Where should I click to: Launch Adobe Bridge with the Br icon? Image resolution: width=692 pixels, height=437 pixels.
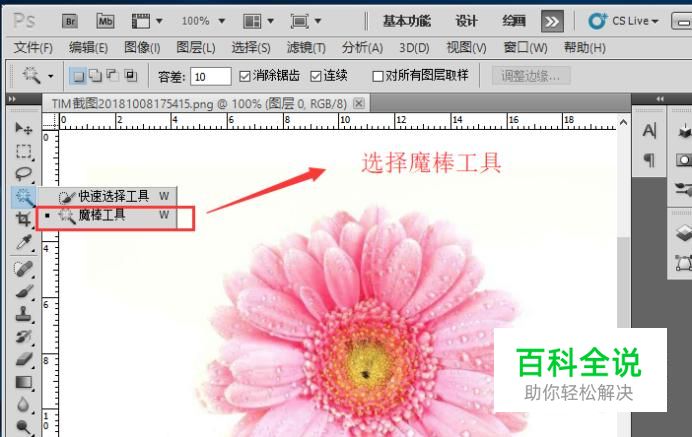point(70,21)
